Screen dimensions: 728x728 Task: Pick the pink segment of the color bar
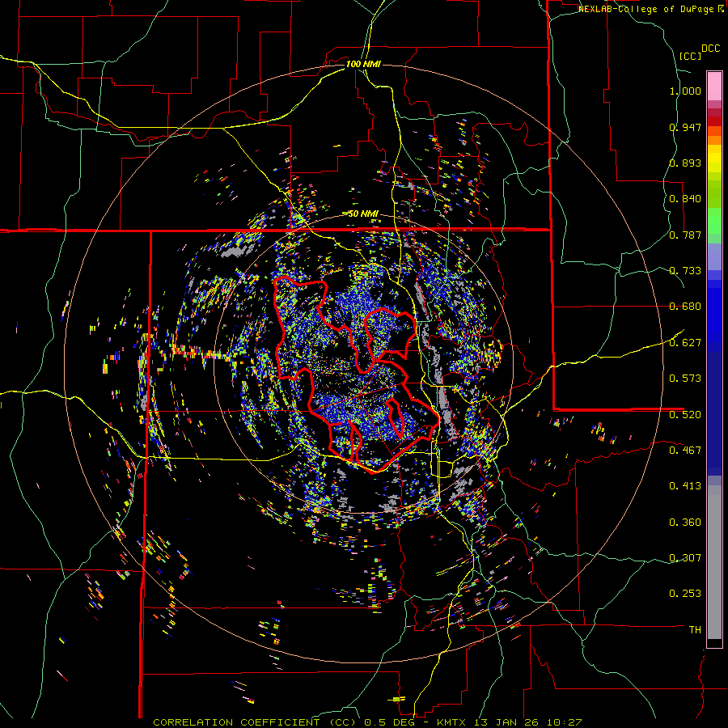(x=714, y=86)
